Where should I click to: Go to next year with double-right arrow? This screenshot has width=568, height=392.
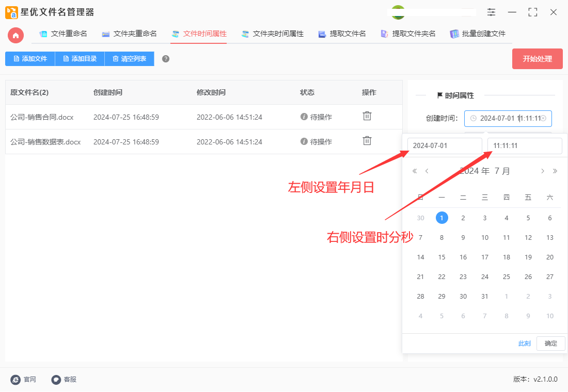(x=555, y=171)
